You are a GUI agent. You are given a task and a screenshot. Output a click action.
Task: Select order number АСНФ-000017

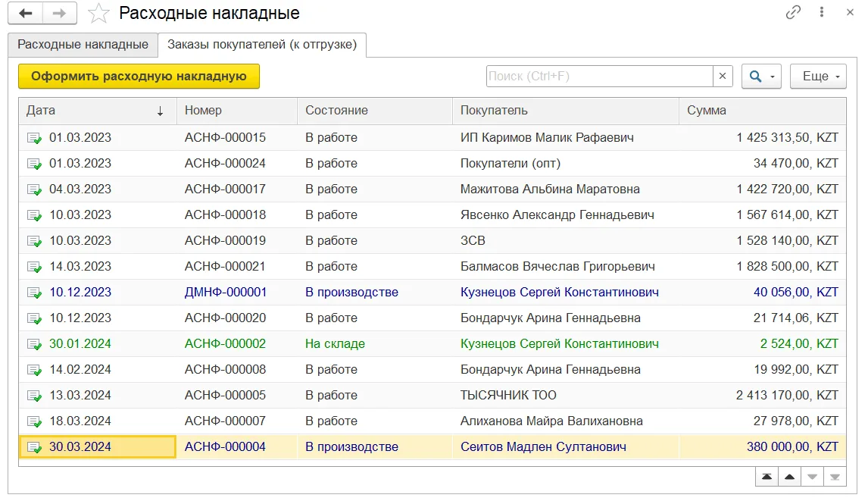225,189
